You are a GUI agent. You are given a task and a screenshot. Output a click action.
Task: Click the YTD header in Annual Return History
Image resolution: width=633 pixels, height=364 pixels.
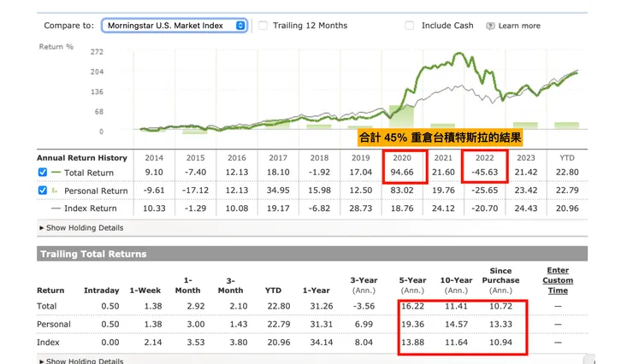click(x=567, y=158)
